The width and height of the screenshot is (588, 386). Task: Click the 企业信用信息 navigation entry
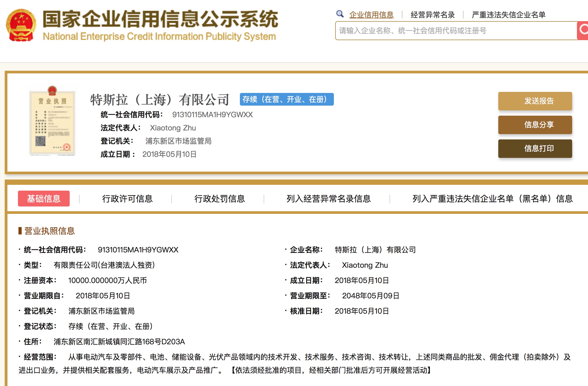pyautogui.click(x=371, y=15)
